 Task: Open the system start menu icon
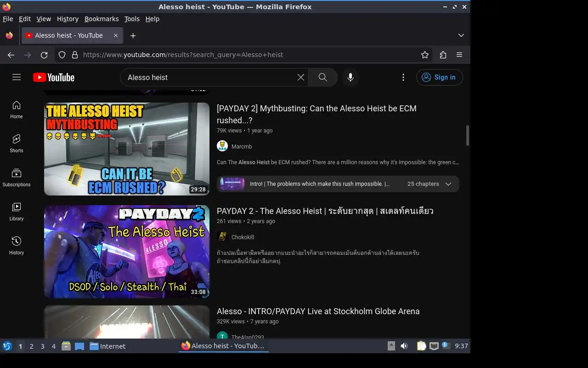point(7,346)
